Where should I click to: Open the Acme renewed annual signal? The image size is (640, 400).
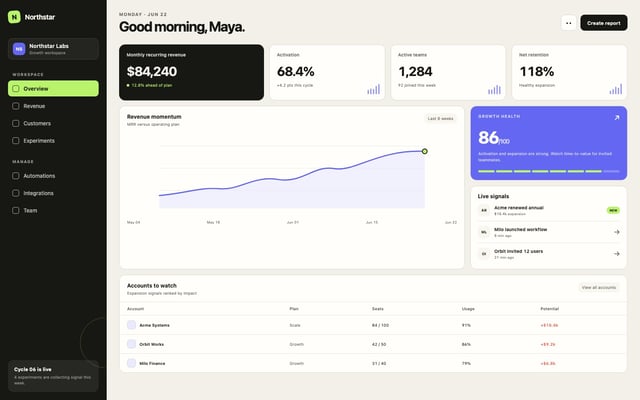click(549, 210)
